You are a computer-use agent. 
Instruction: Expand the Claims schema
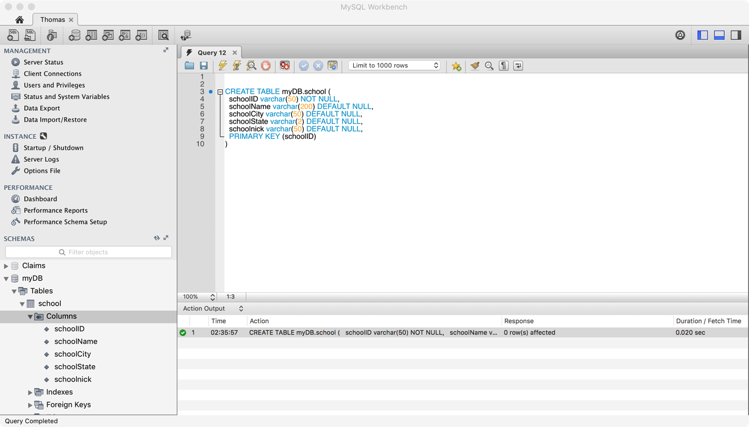6,266
